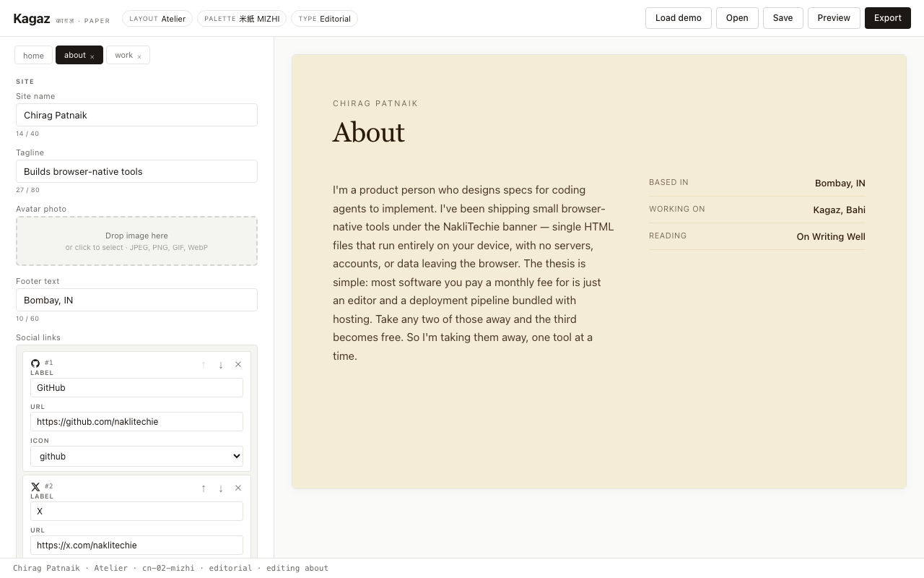Screen dimensions: 924x578
Task: Click the Kagaz logo in the header
Action: tap(32, 18)
